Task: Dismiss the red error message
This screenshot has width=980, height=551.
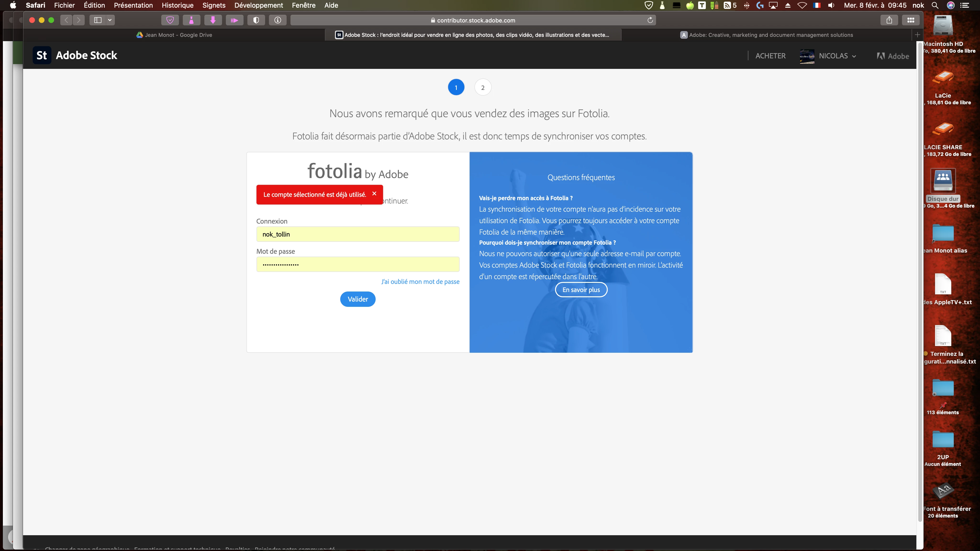Action: (x=374, y=193)
